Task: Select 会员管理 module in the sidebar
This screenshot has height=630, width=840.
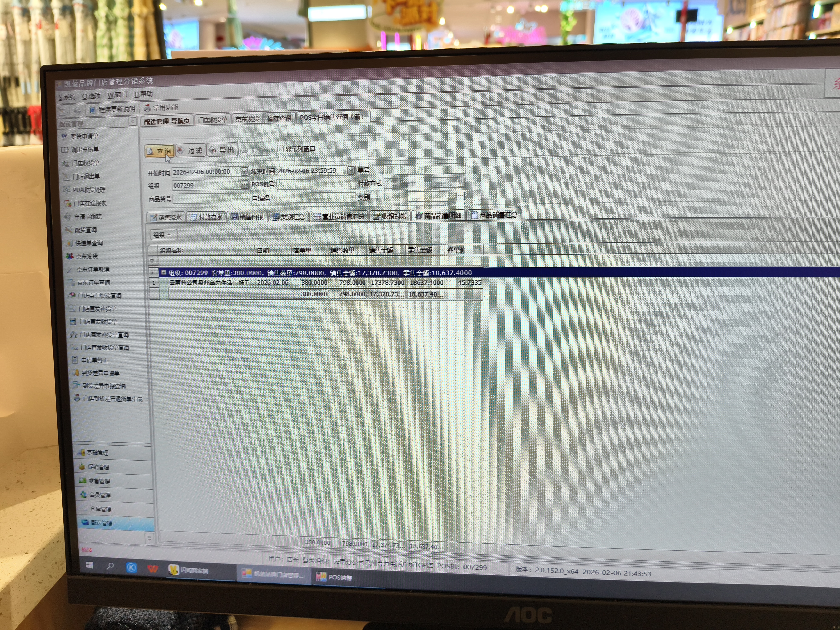Action: (99, 495)
